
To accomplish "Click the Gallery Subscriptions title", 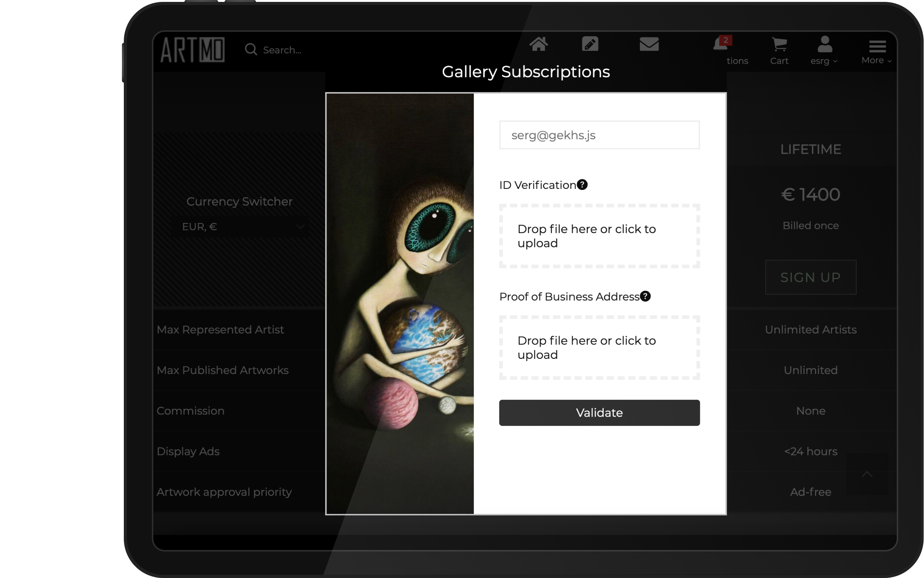I will [526, 72].
